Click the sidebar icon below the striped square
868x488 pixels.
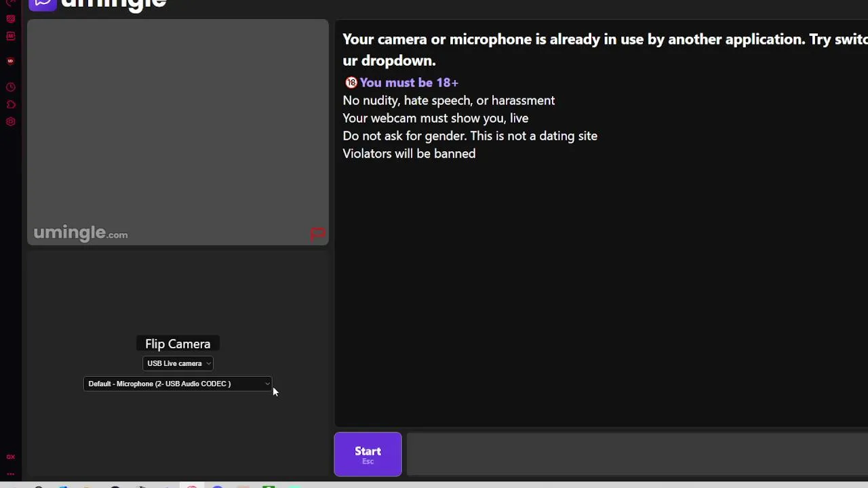[11, 36]
